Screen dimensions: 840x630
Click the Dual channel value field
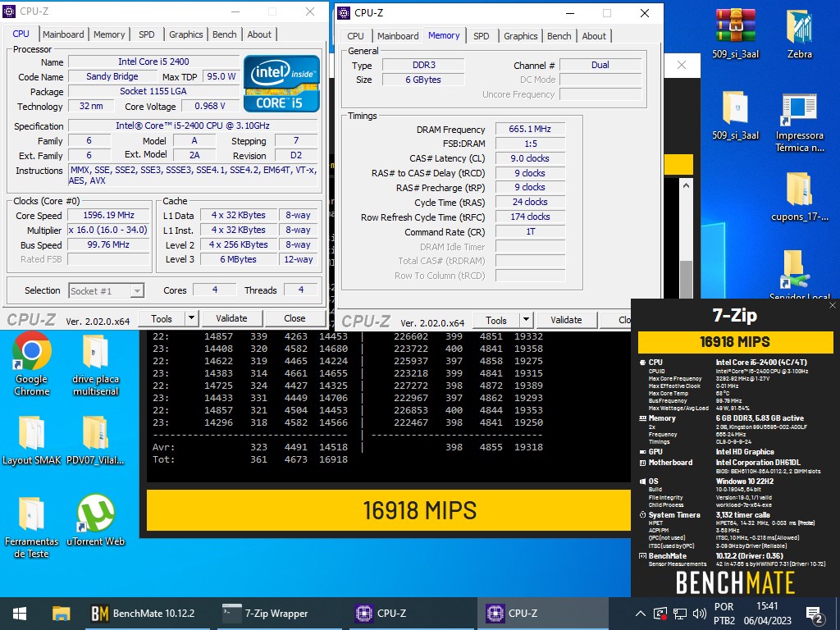point(600,65)
